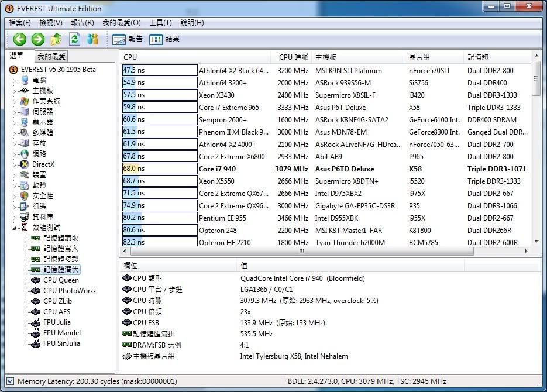Click the green forward arrow icon
Screen dimensions: 547x392
point(38,39)
